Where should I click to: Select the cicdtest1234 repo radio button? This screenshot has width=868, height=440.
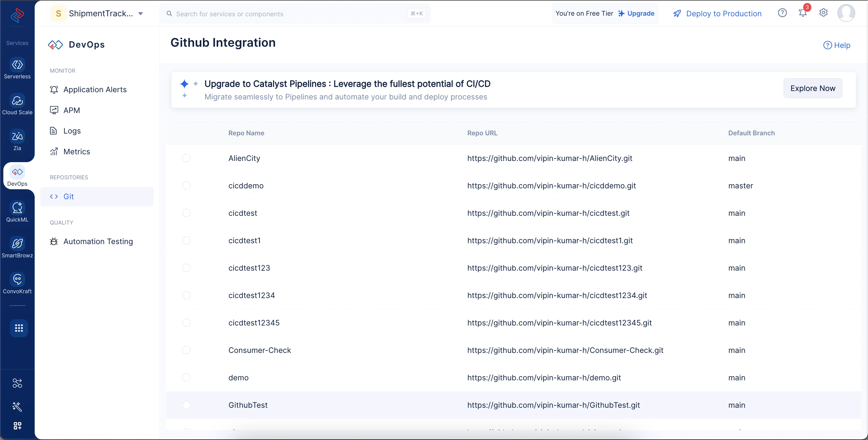click(x=186, y=295)
